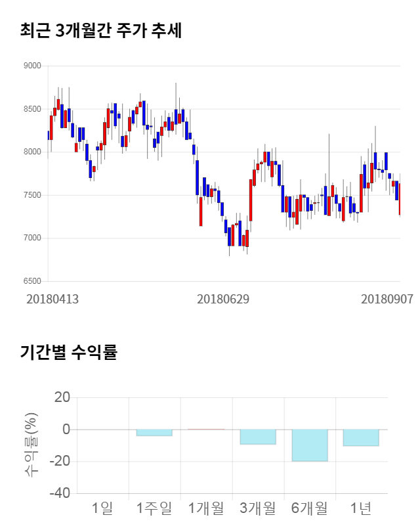Select the 20180413 date marker
The height and width of the screenshot is (532, 420).
click(52, 299)
